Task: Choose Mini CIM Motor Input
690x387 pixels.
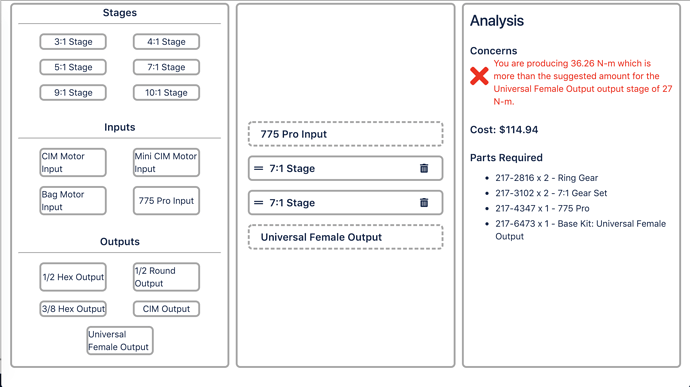Action: 166,162
